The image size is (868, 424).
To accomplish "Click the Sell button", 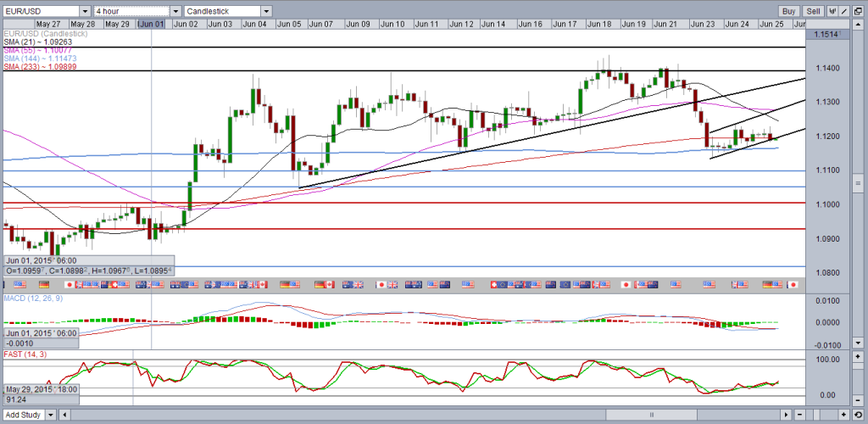I will click(813, 11).
